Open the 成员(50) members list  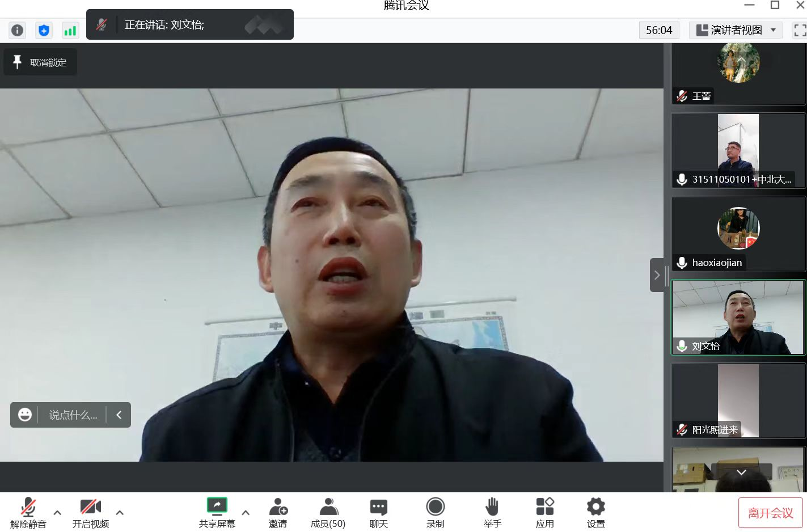(328, 512)
